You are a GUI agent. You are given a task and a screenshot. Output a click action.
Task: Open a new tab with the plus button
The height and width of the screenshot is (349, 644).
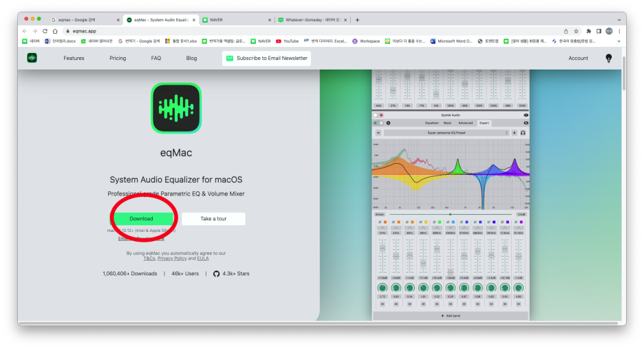pyautogui.click(x=357, y=20)
